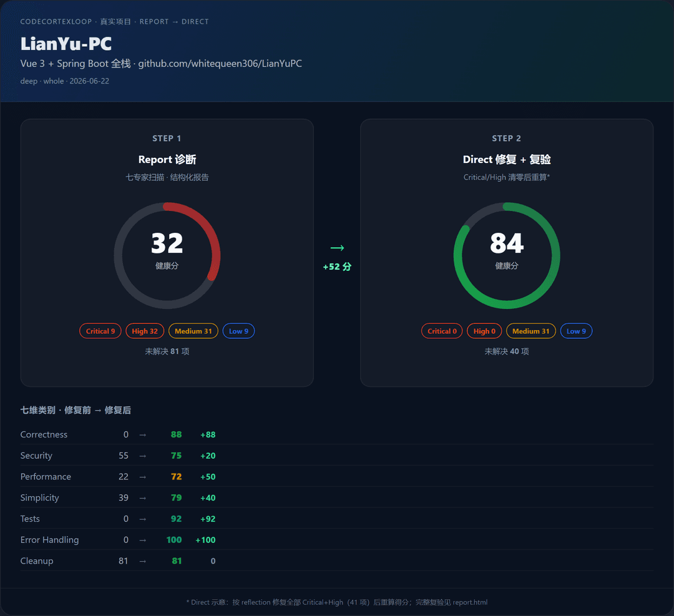
Task: Select the Correctness category row
Action: pos(336,434)
